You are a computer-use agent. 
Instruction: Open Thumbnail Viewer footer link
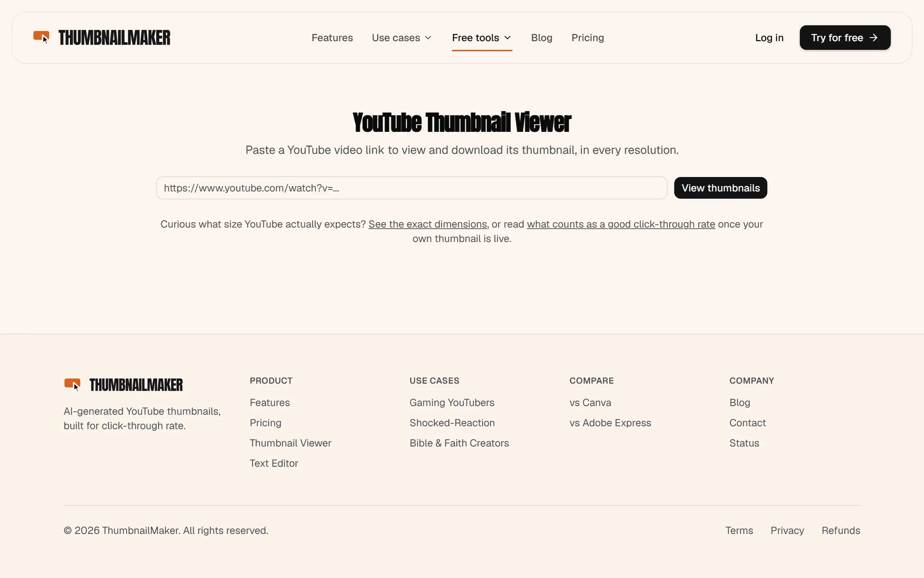pyautogui.click(x=291, y=443)
